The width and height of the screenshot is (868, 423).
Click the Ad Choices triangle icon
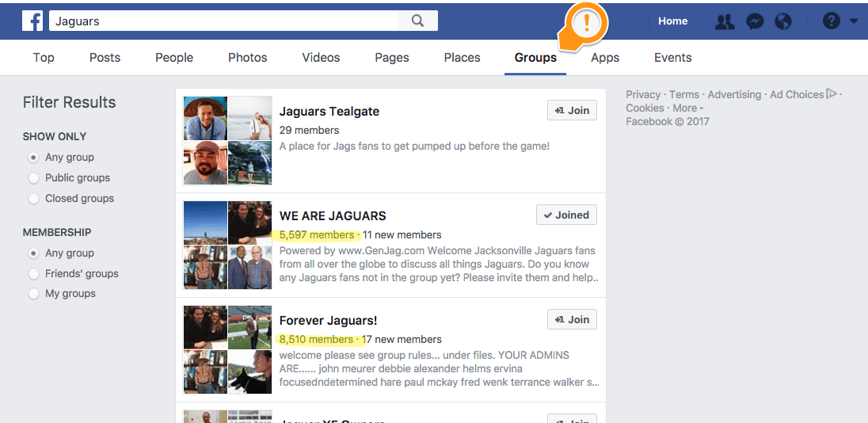832,93
